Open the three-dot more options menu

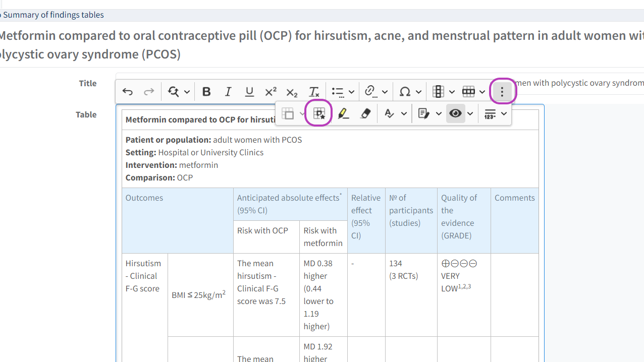(502, 92)
